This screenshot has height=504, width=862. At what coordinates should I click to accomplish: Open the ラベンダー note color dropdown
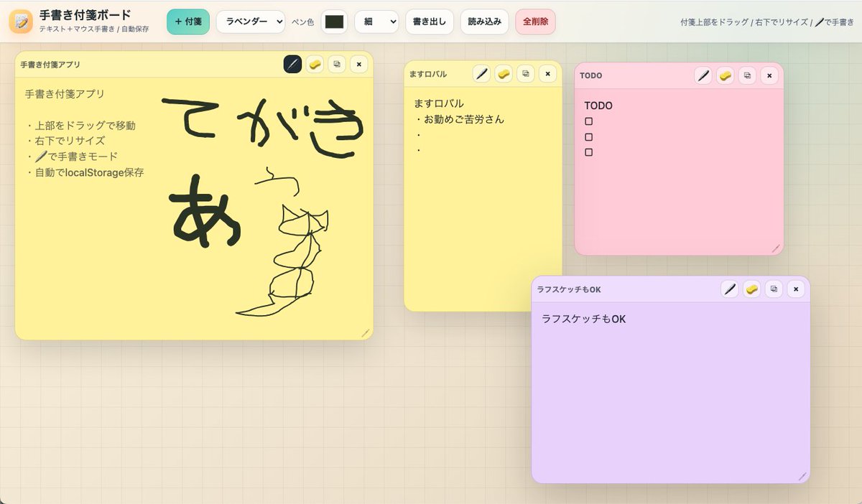(x=251, y=22)
